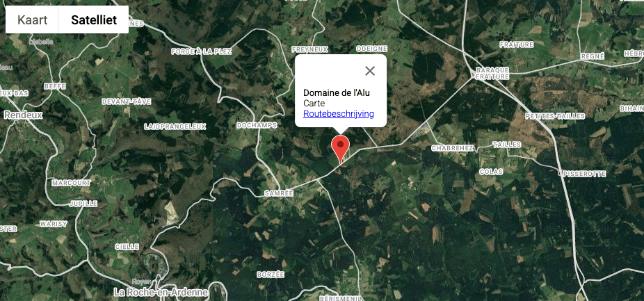This screenshot has height=301, width=644.
Task: Select the Chabrehez place label
Action: tap(453, 148)
